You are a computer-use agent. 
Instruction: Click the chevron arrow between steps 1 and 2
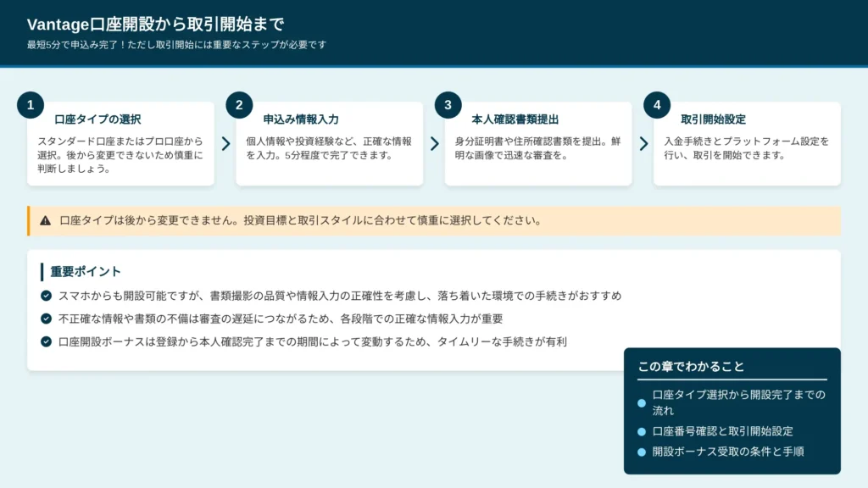[225, 144]
